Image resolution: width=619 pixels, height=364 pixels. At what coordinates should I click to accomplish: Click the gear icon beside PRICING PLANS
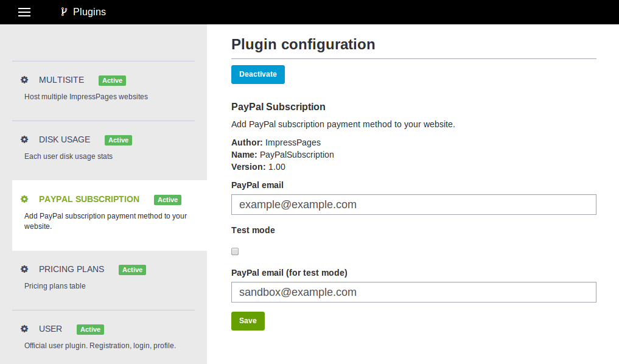pyautogui.click(x=24, y=269)
